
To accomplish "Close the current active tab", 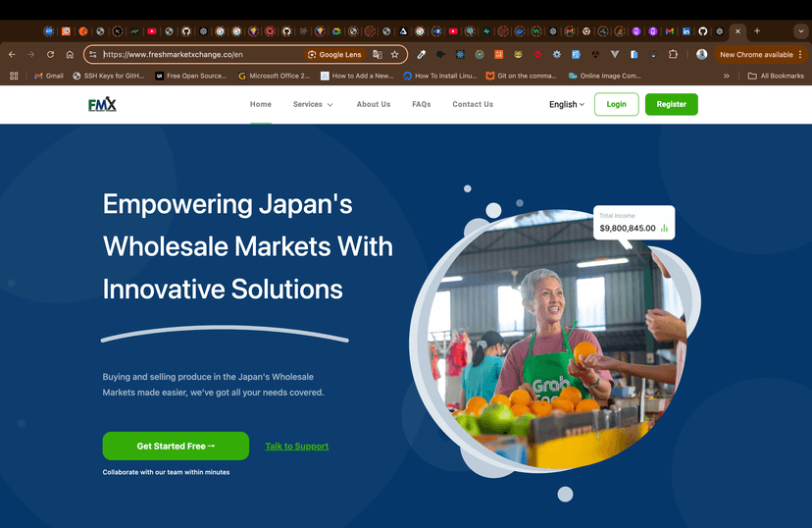I will click(737, 31).
